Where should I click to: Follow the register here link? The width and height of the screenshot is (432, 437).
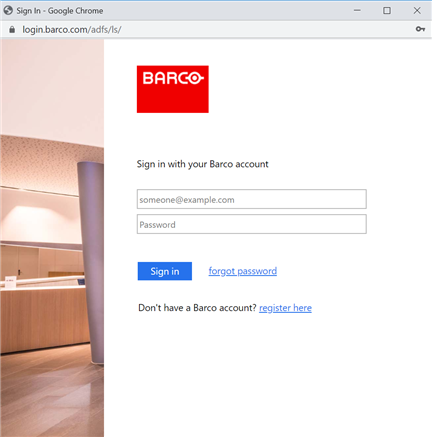click(x=285, y=308)
